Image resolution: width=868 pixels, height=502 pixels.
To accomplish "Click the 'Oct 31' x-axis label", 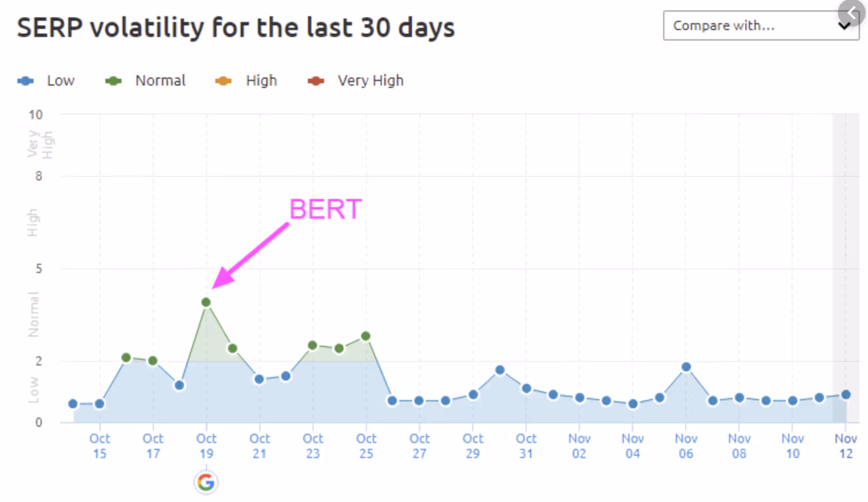I will (x=526, y=446).
